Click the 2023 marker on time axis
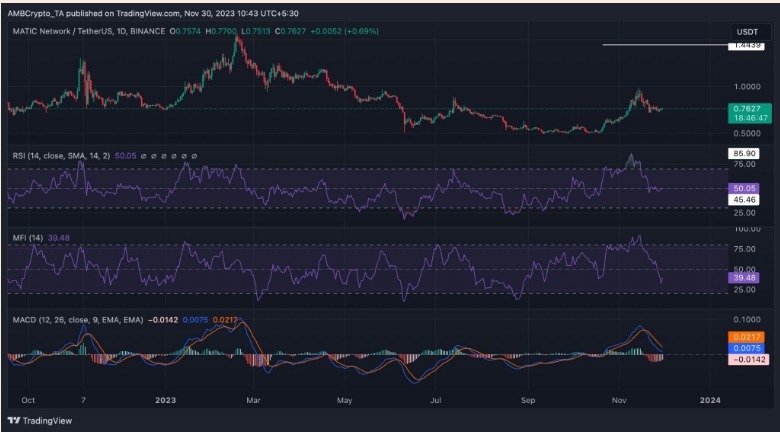The image size is (780, 432). pos(167,398)
